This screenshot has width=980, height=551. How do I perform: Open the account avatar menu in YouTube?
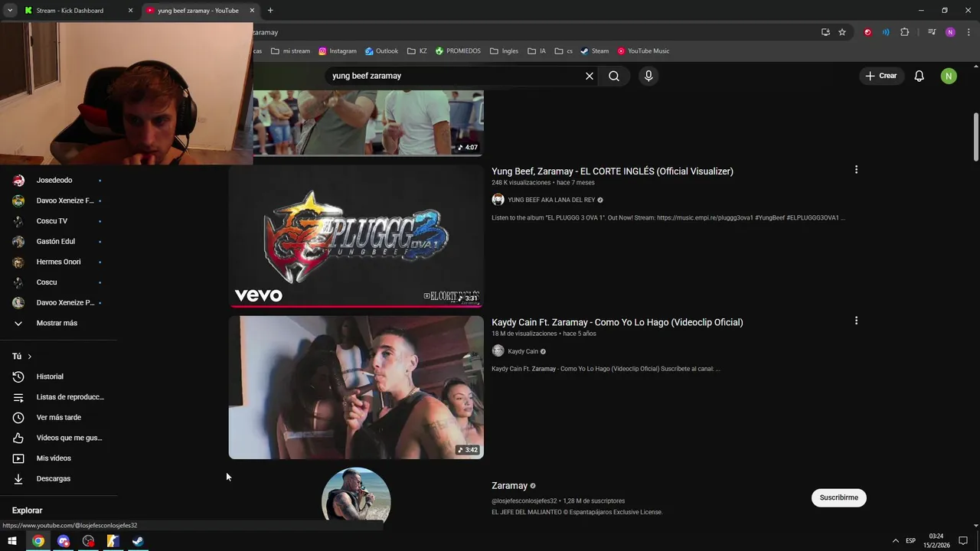click(x=949, y=76)
